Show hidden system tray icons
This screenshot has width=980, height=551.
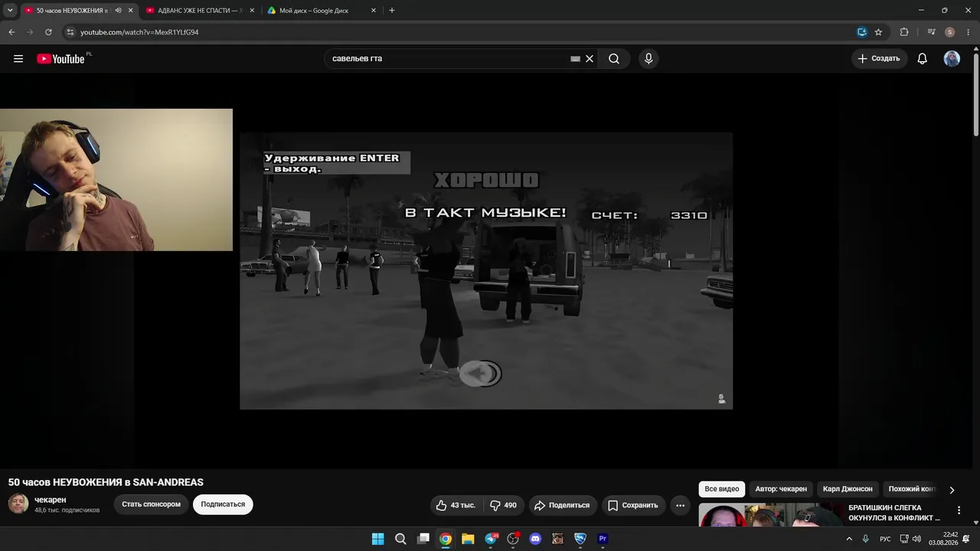[x=849, y=539]
